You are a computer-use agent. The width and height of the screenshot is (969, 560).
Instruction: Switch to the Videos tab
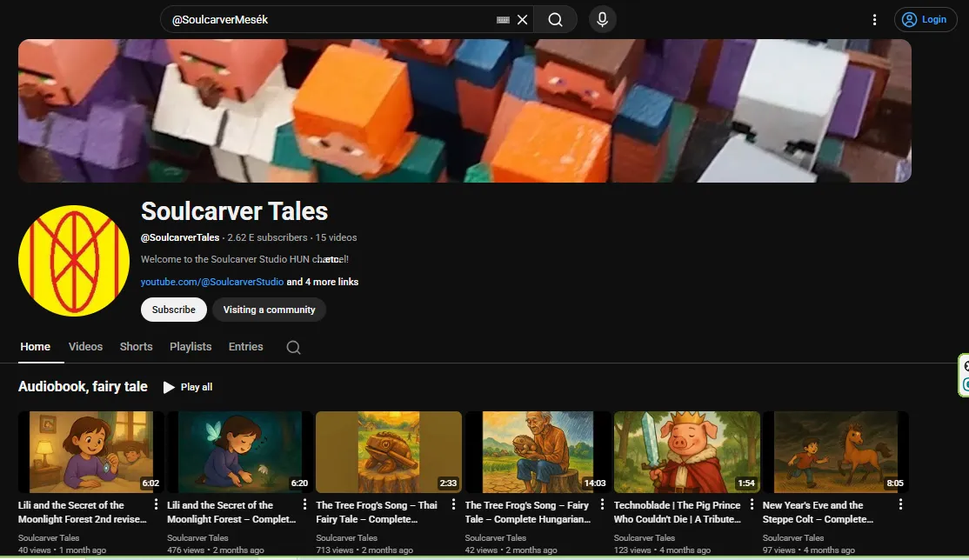(x=85, y=346)
